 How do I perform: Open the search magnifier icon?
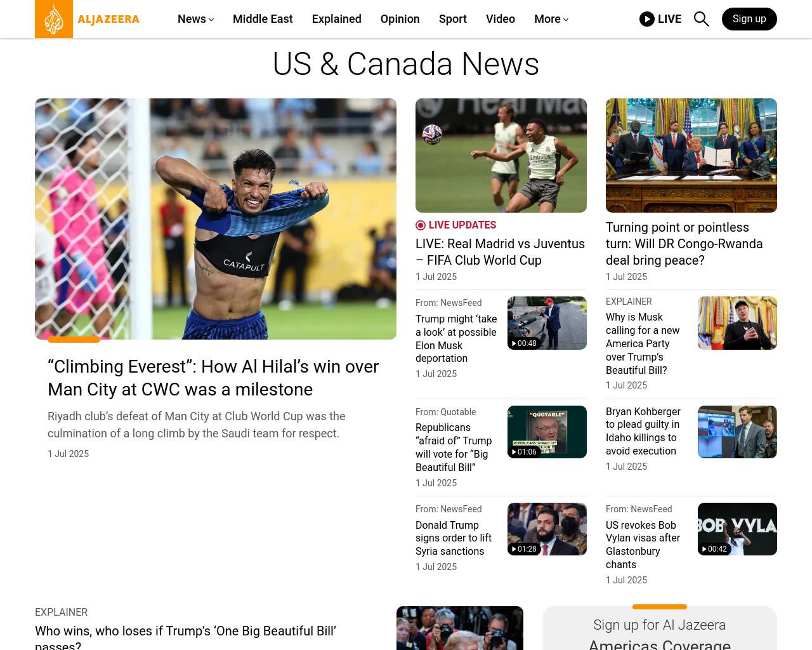coord(701,19)
